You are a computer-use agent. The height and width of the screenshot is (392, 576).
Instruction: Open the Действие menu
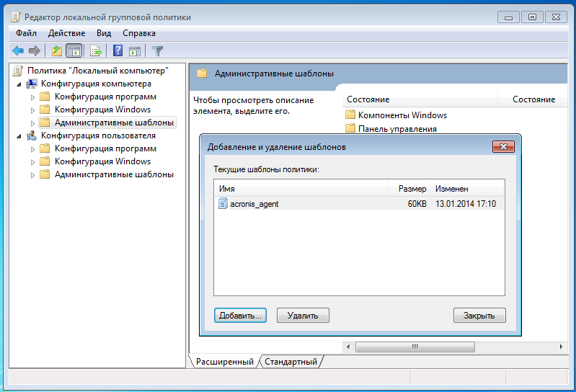coord(66,33)
